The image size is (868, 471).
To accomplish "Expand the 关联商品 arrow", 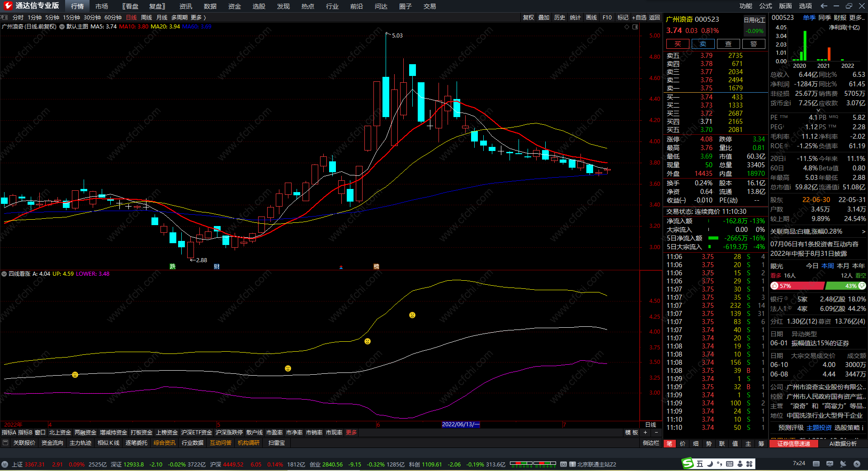I will pyautogui.click(x=863, y=231).
